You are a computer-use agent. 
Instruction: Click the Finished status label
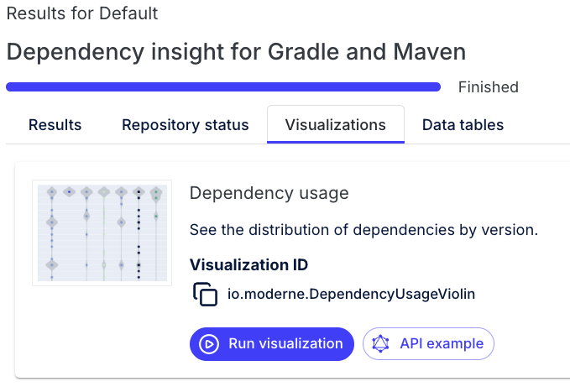coord(489,87)
